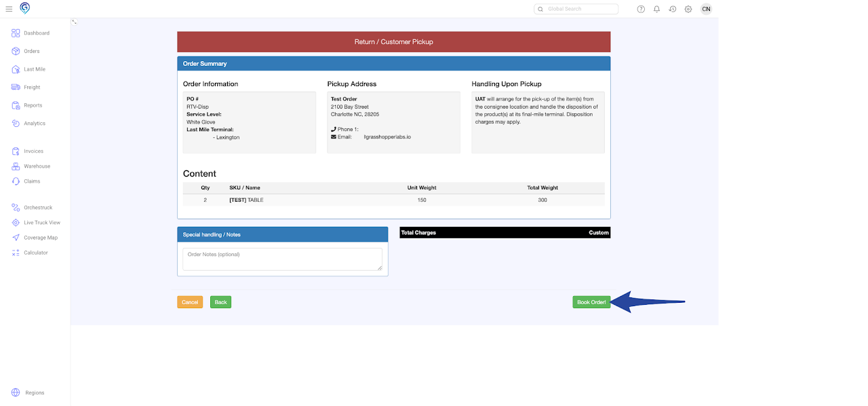
Task: Open the Dashboard menu item
Action: click(37, 33)
